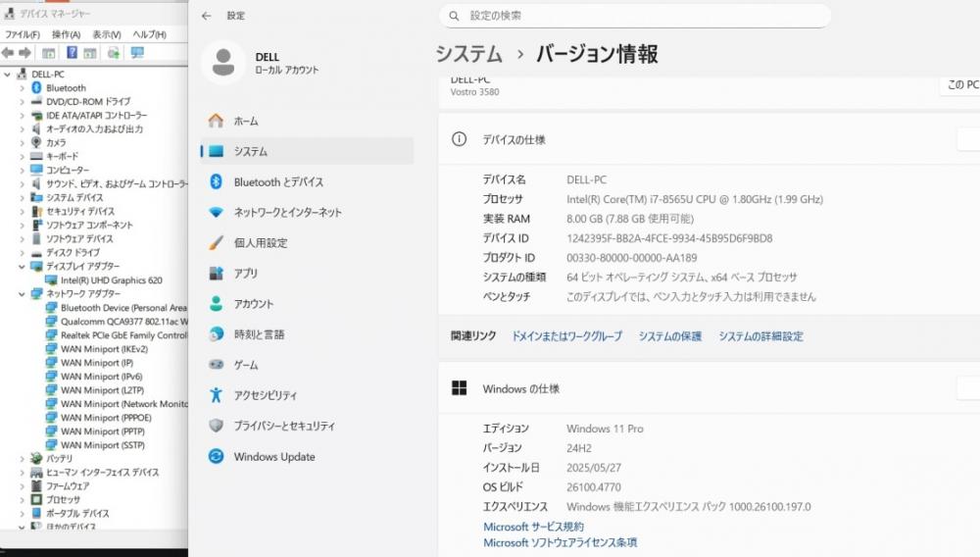980x557 pixels.
Task: Expand the キーボード category
Action: (22, 156)
